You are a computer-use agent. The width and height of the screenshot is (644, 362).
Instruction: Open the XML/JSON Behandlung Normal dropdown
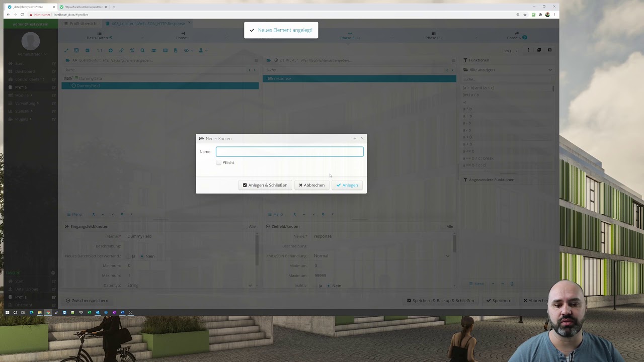[381, 256]
